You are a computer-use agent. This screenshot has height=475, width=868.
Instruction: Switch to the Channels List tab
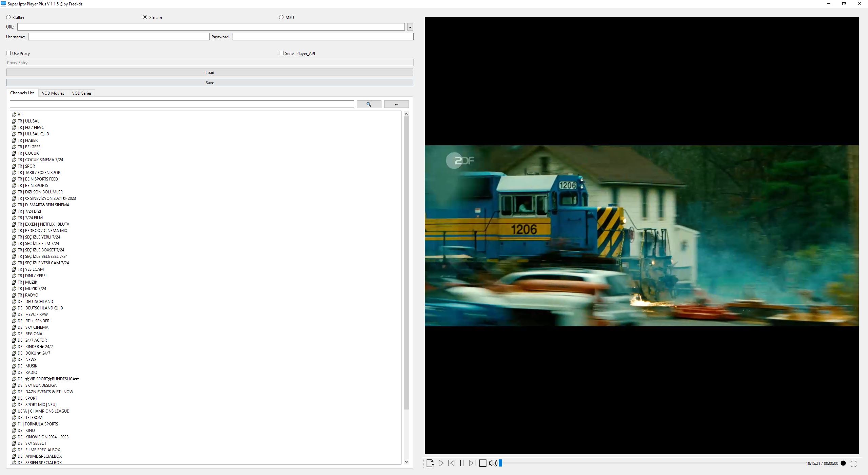[x=22, y=93]
